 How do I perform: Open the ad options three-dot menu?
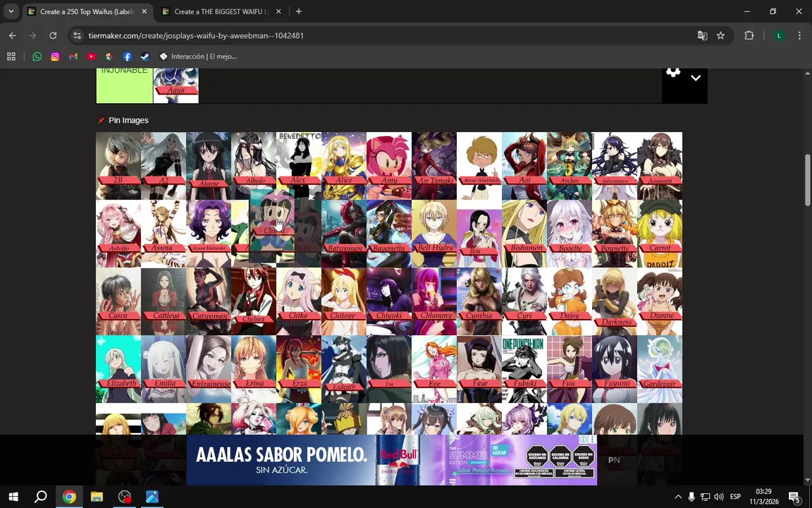pos(592,439)
